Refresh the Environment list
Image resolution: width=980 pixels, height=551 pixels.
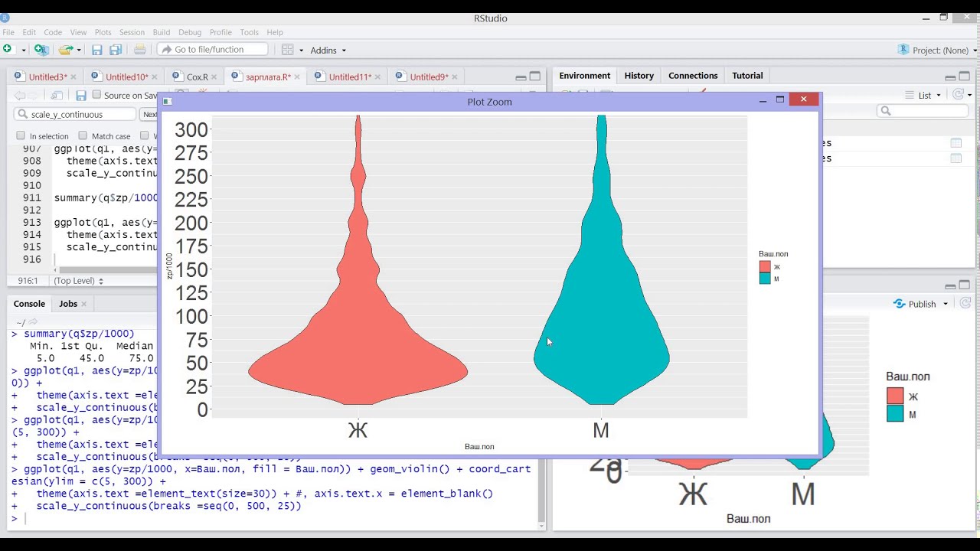coord(958,95)
